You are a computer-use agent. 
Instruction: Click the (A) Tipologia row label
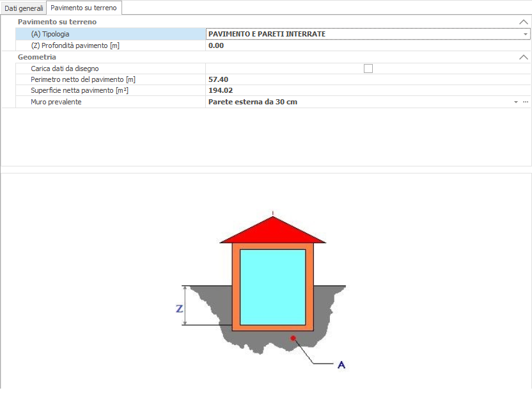click(50, 34)
